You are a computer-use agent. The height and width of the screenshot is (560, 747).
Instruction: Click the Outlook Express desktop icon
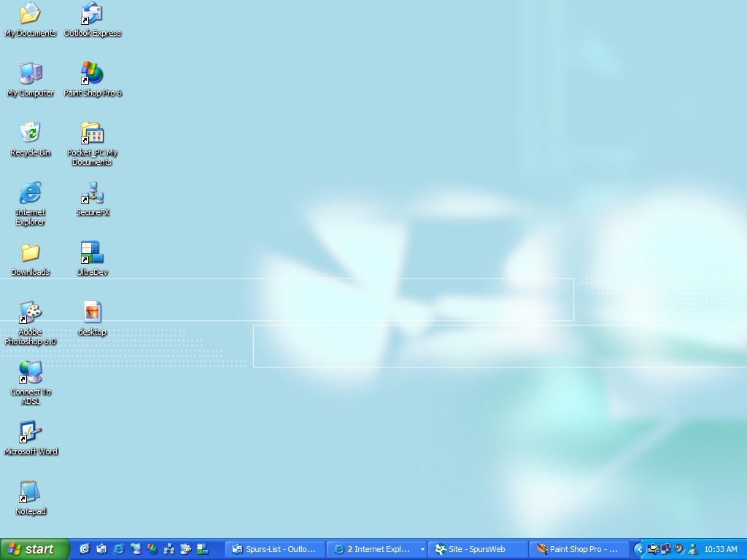click(x=92, y=14)
